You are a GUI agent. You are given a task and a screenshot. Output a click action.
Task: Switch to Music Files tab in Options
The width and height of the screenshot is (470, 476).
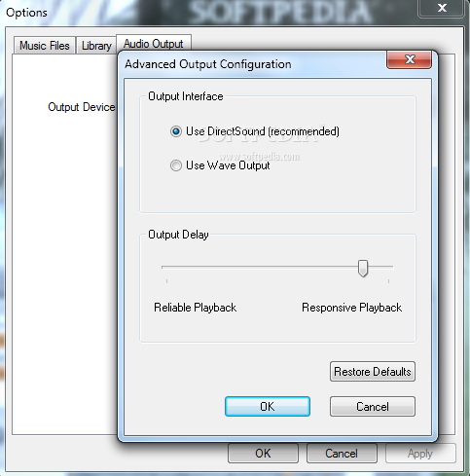click(45, 46)
